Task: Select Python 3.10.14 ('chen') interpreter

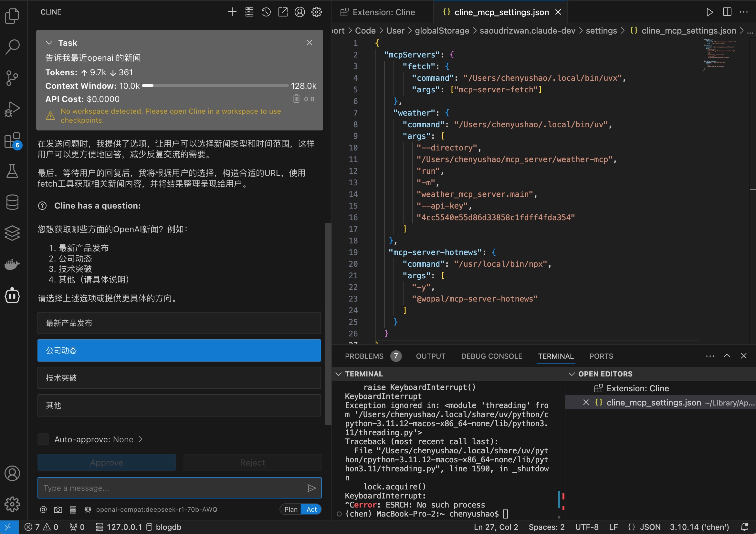Action: (x=699, y=527)
